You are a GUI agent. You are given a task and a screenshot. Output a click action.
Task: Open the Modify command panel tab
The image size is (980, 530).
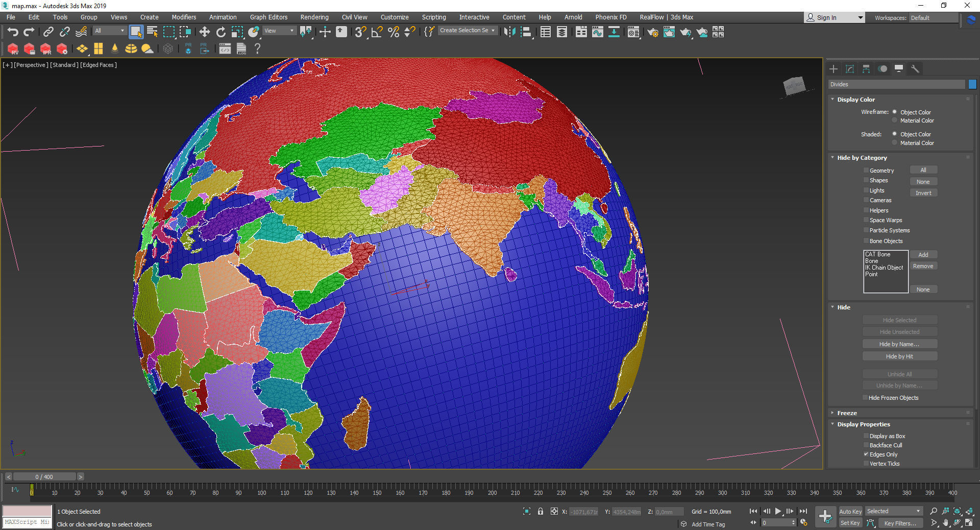(x=850, y=69)
